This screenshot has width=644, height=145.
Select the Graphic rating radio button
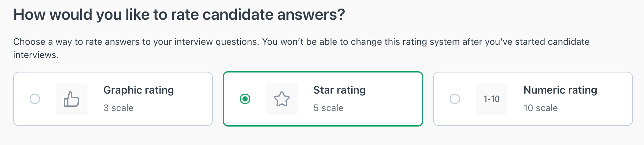[35, 99]
